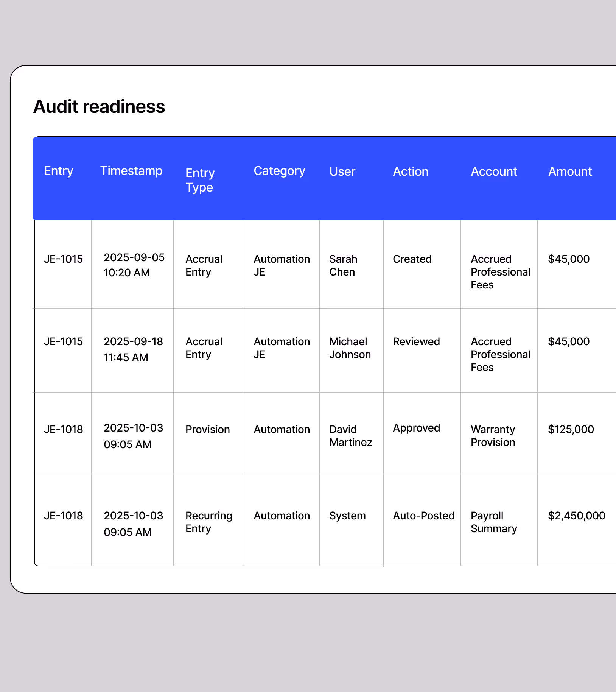
Task: Click the Timestamp column header
Action: 131,171
